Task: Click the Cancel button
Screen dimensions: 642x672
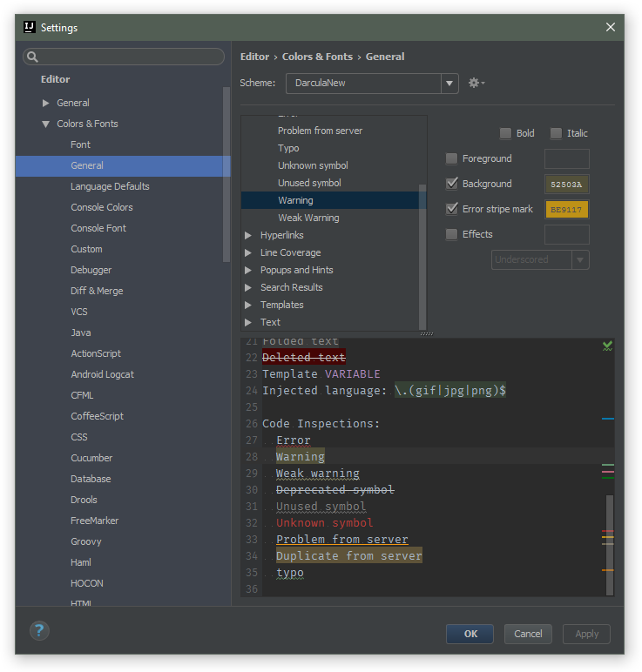Action: point(528,634)
